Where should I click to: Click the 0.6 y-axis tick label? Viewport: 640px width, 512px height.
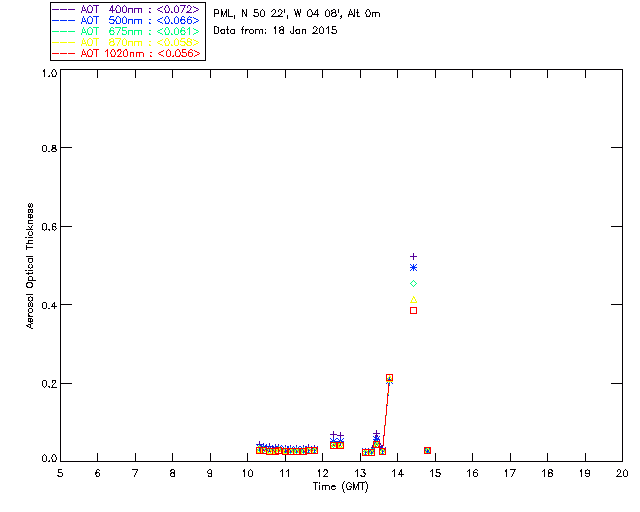pos(49,227)
